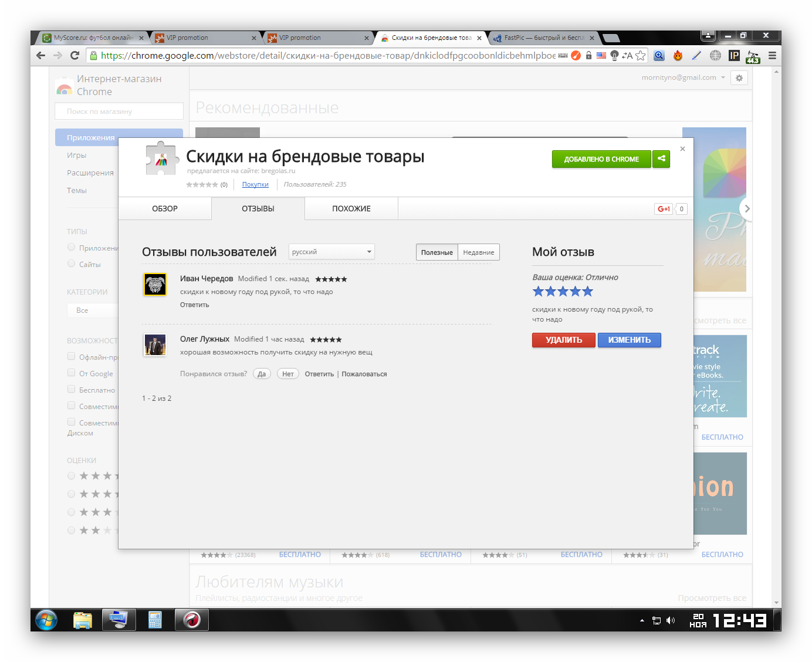
Task: Click Олег Лужных's avatar thumbnail
Action: [155, 344]
